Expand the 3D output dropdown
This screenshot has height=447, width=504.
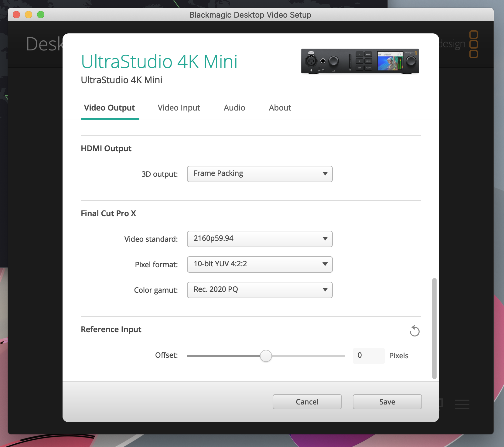click(260, 174)
